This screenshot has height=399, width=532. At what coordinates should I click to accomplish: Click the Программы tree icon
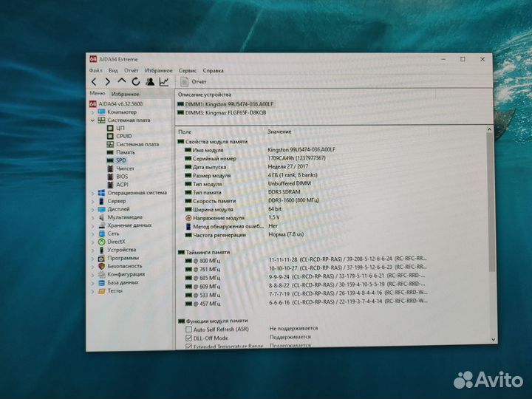point(101,258)
